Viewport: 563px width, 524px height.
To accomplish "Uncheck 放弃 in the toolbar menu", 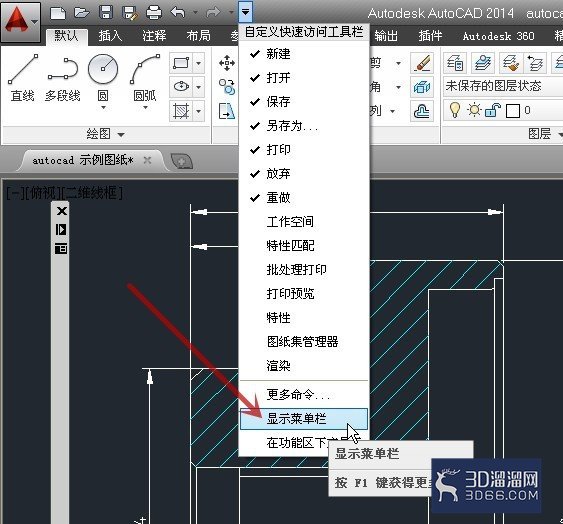I will (x=304, y=173).
